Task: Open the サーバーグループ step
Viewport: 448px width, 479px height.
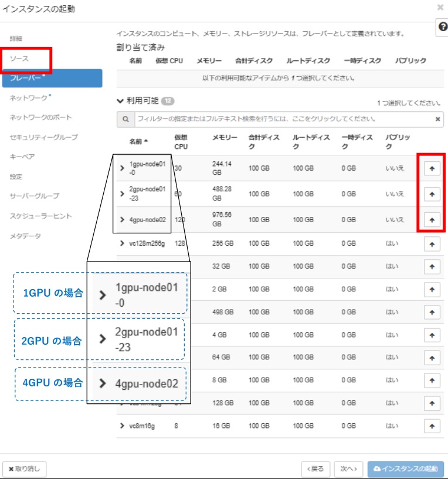Action: tap(35, 196)
